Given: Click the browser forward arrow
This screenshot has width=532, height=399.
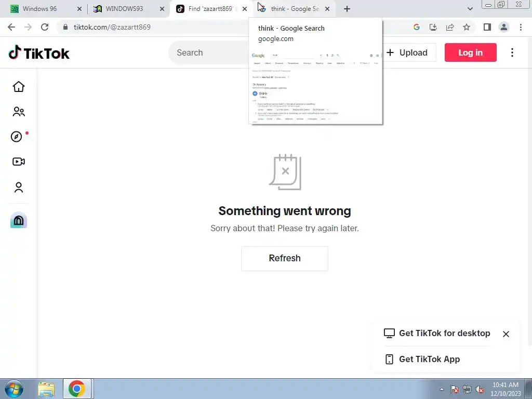Looking at the screenshot, I should click(28, 27).
